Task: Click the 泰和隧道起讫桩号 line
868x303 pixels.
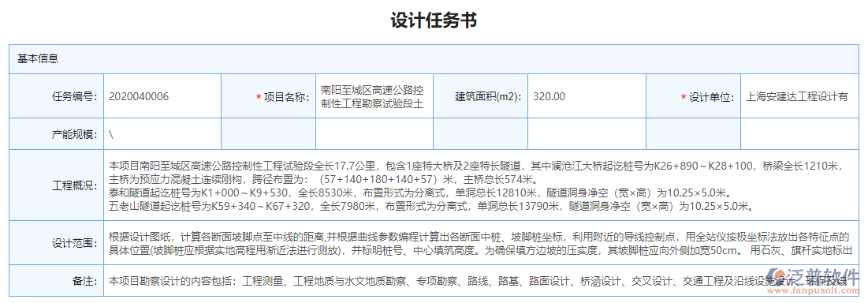Action: pyautogui.click(x=422, y=193)
